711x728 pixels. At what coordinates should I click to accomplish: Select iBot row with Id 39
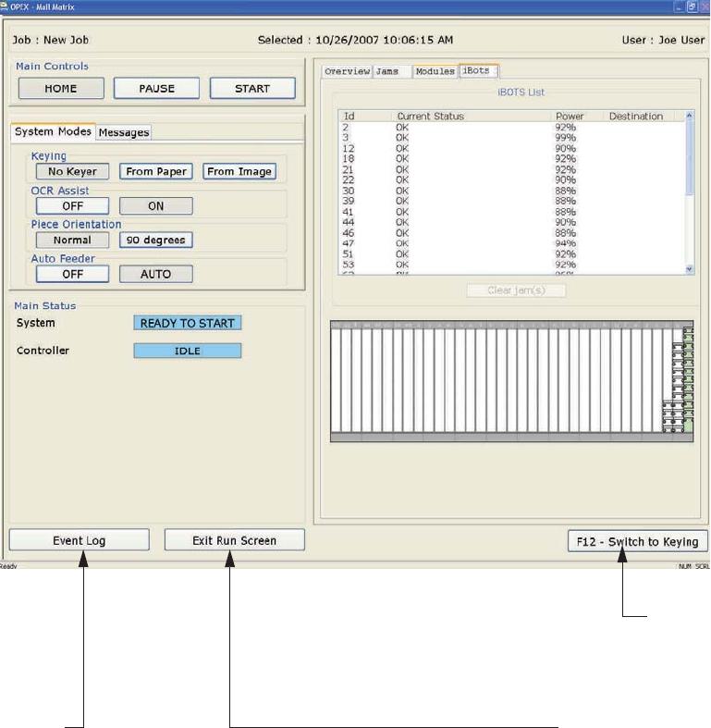(512, 201)
